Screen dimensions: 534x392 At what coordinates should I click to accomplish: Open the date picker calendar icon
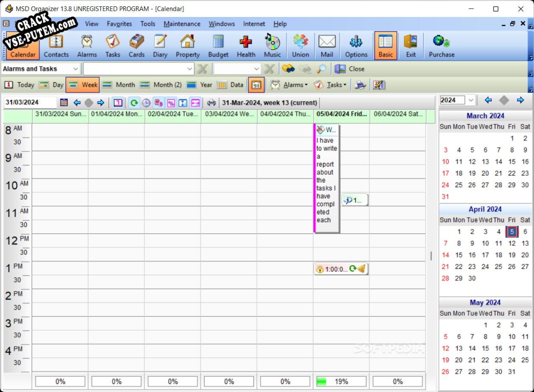point(64,102)
